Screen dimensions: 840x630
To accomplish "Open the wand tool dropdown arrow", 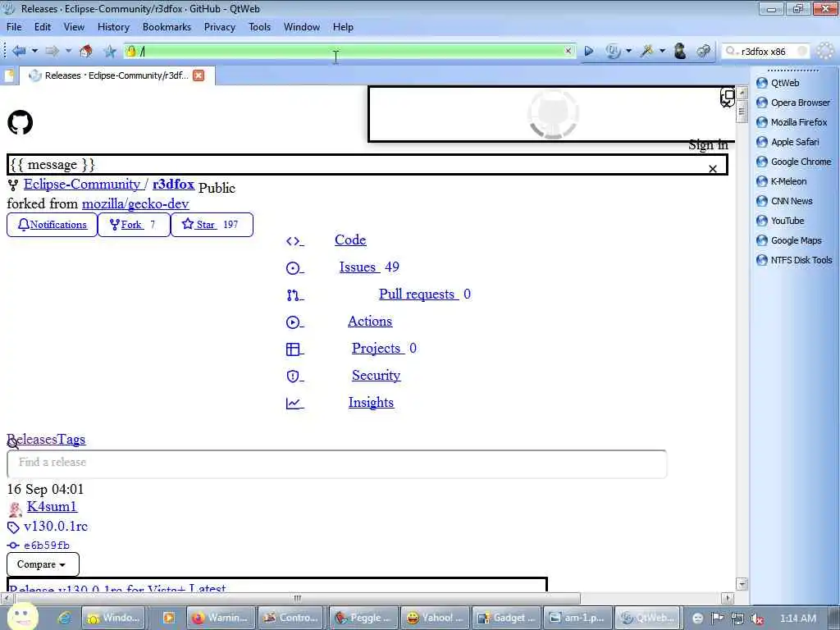I will (663, 51).
